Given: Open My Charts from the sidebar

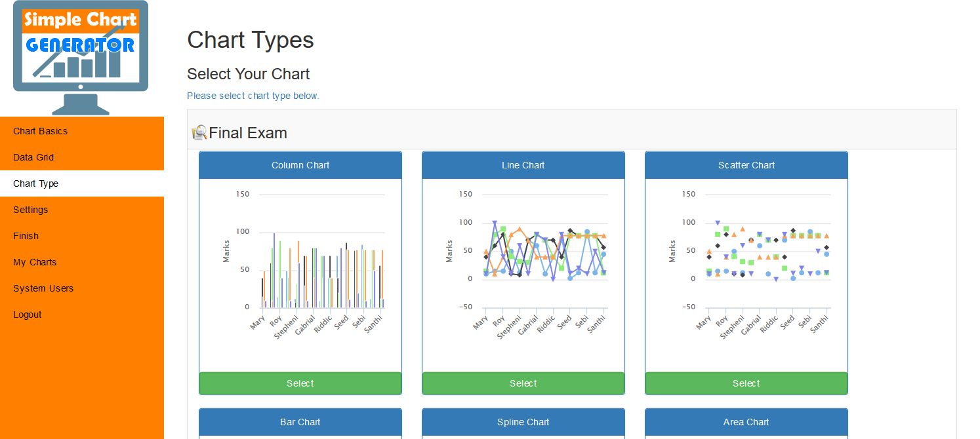Looking at the screenshot, I should tap(35, 262).
